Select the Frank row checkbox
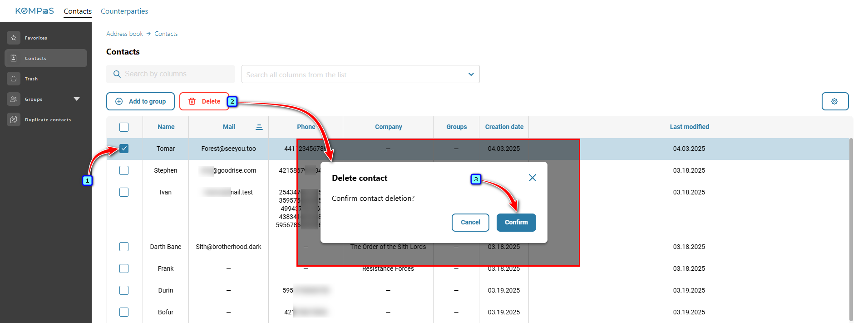The height and width of the screenshot is (323, 868). point(124,268)
